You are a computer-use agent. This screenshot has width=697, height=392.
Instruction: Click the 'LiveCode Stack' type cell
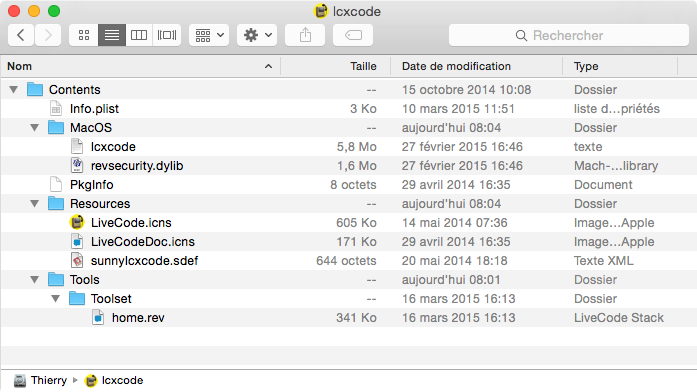(619, 318)
